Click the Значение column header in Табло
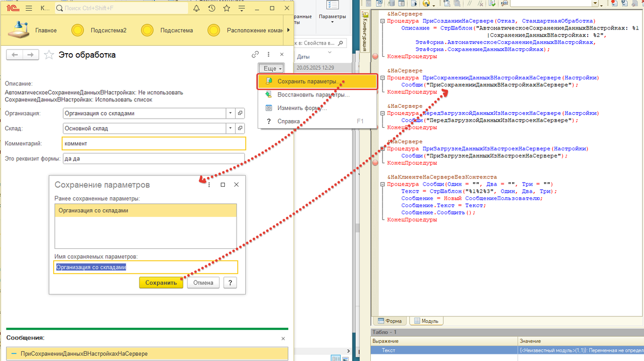Screen dimensions: 644x361 pyautogui.click(x=581, y=341)
